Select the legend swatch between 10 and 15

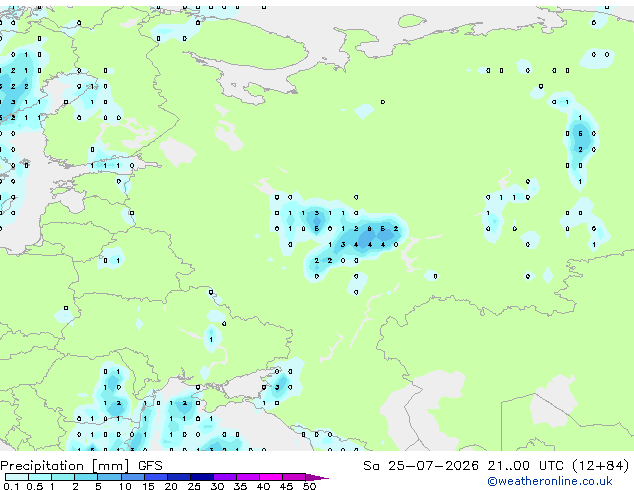click(132, 477)
